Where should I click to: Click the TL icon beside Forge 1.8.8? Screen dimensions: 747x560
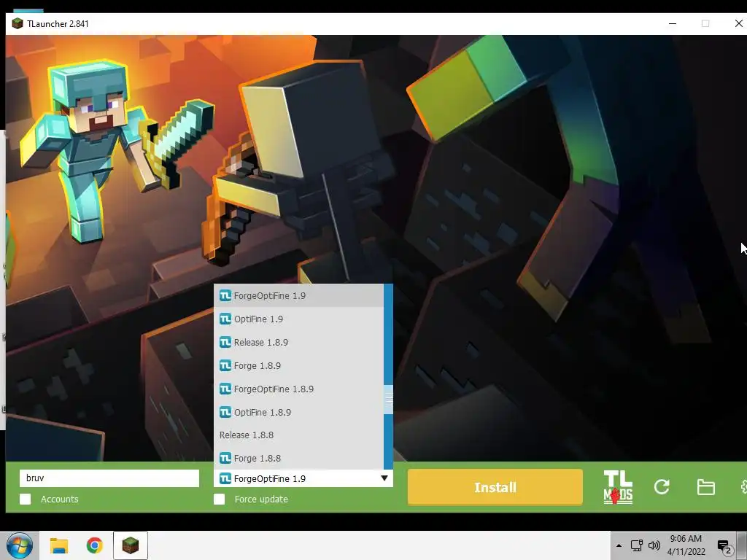(x=225, y=458)
